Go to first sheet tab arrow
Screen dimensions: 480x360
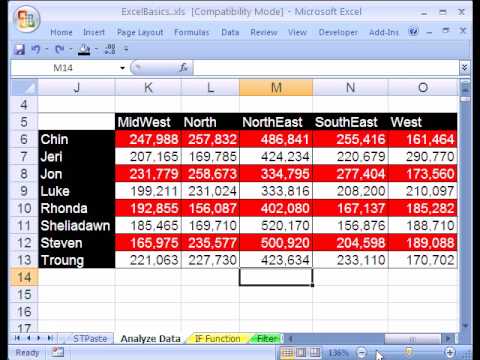[x=18, y=338]
